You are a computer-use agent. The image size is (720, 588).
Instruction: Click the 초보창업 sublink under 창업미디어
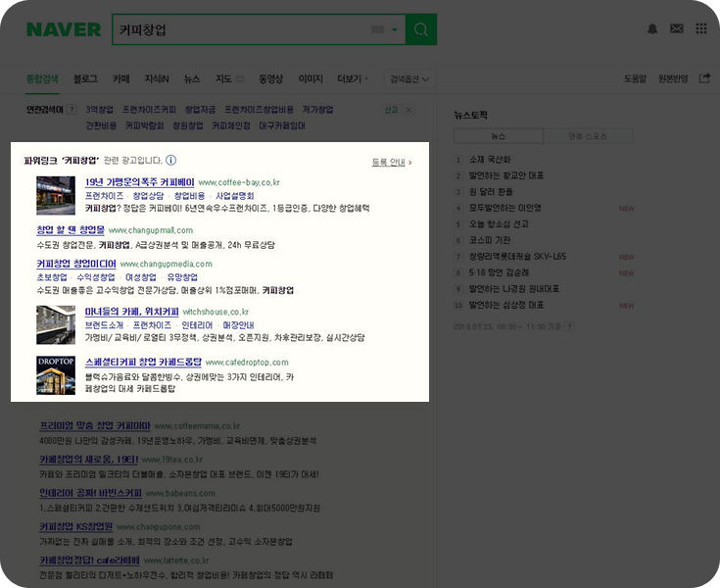click(x=52, y=277)
